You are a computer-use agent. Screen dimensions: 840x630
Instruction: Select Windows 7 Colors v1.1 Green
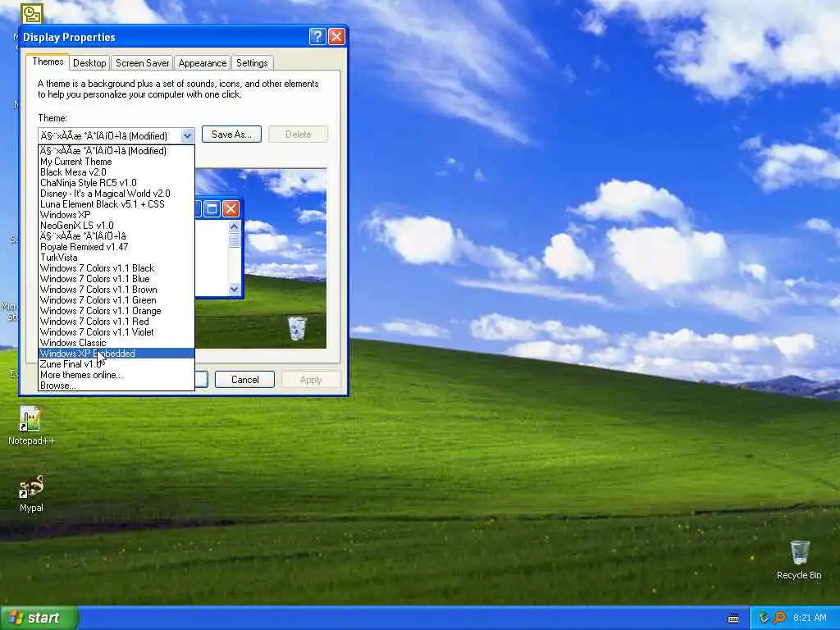tap(116, 300)
